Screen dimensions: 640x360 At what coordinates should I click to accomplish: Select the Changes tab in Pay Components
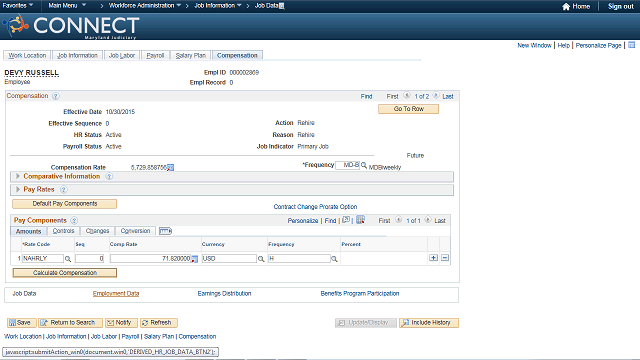(97, 231)
